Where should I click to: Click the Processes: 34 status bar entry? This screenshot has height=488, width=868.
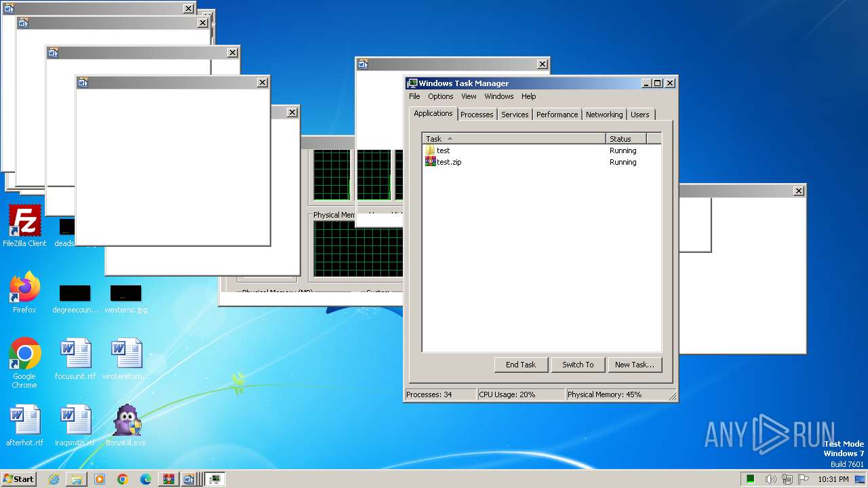point(440,394)
